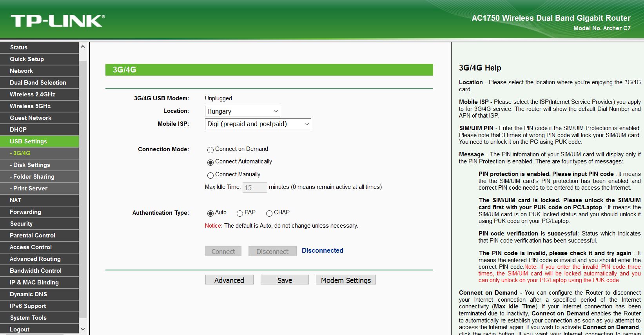The image size is (644, 335).
Task: Click the Disconnect button
Action: pyautogui.click(x=272, y=251)
